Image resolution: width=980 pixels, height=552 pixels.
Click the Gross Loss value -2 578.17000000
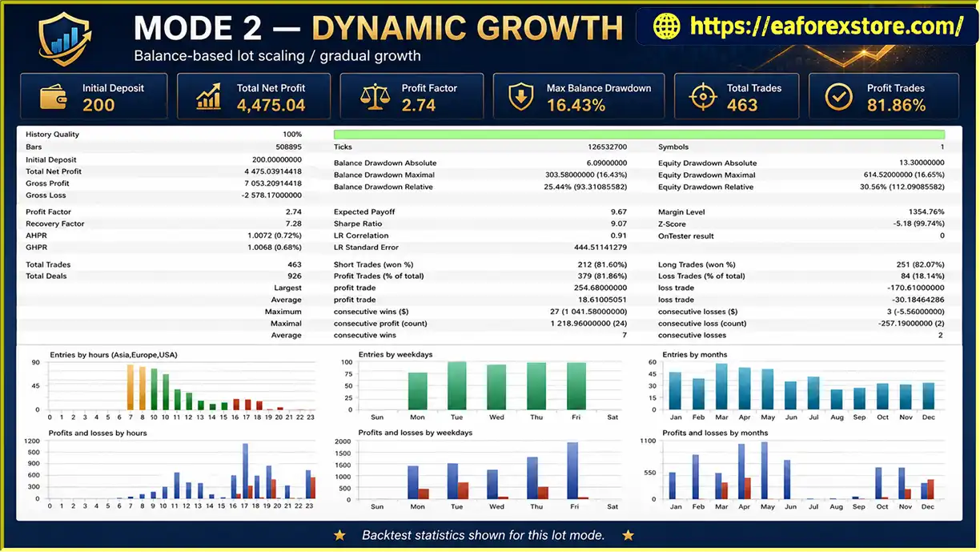click(x=271, y=195)
